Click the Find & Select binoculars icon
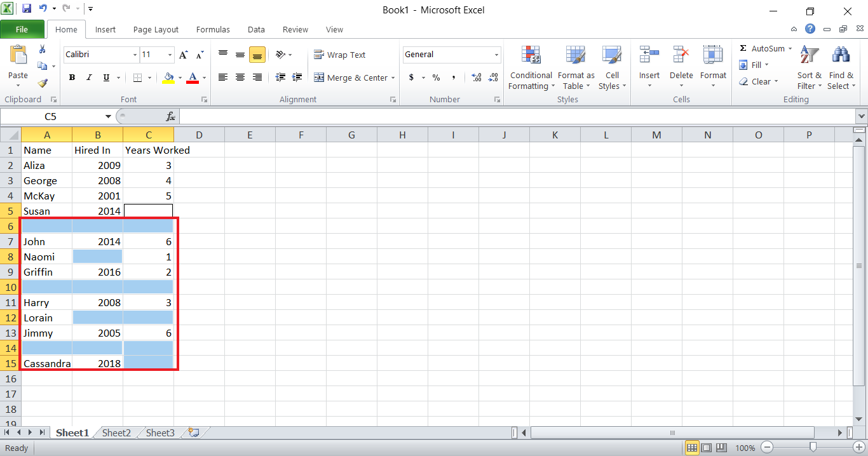The image size is (868, 456). tap(841, 56)
